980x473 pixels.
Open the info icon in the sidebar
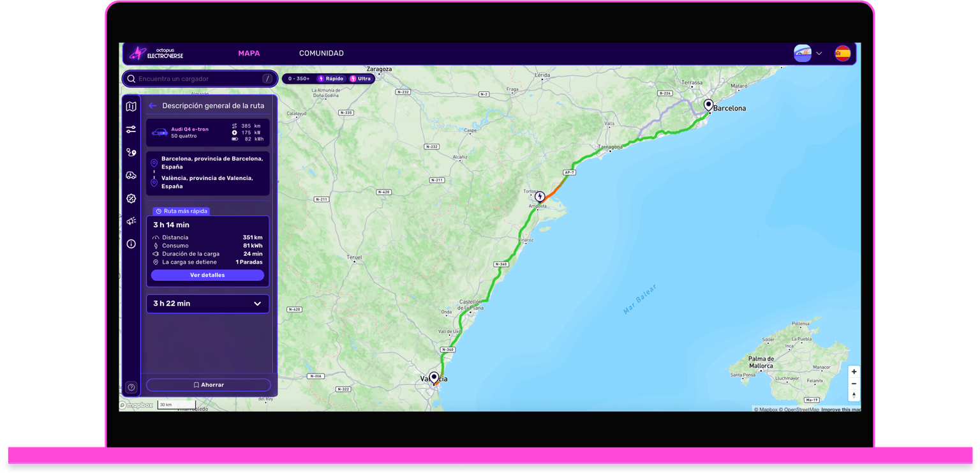131,244
